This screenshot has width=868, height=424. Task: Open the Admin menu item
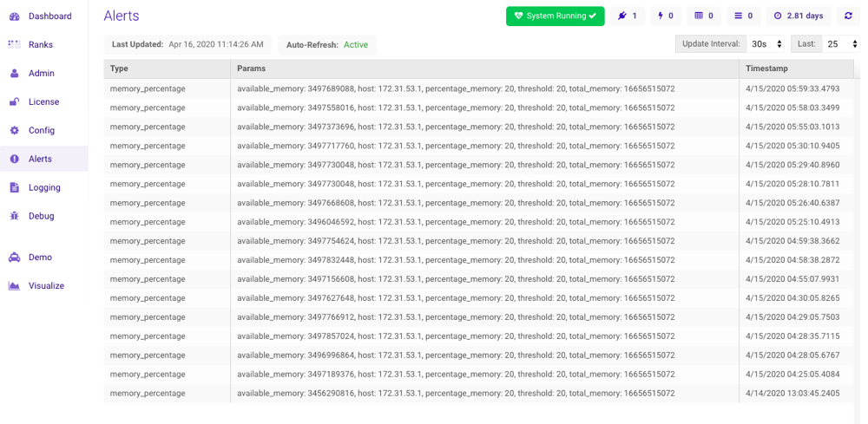42,74
